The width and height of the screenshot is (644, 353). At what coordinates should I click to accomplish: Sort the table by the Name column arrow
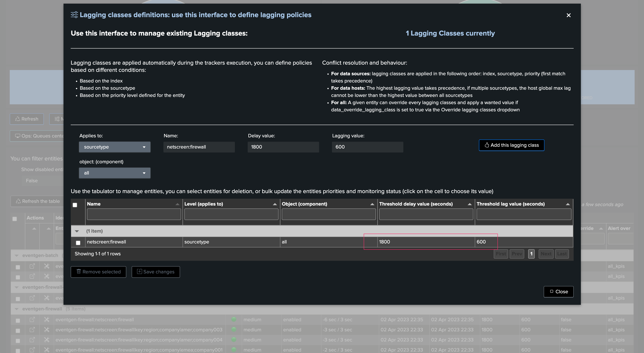pyautogui.click(x=177, y=204)
